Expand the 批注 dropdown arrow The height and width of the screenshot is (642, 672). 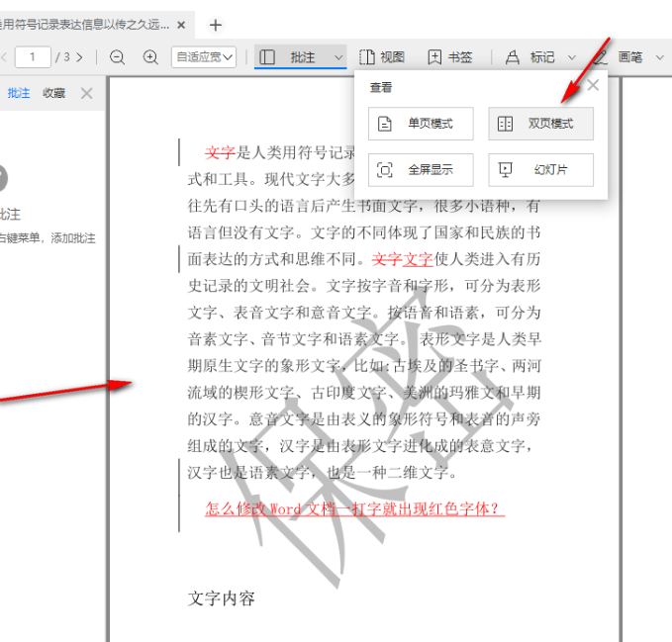(x=338, y=57)
